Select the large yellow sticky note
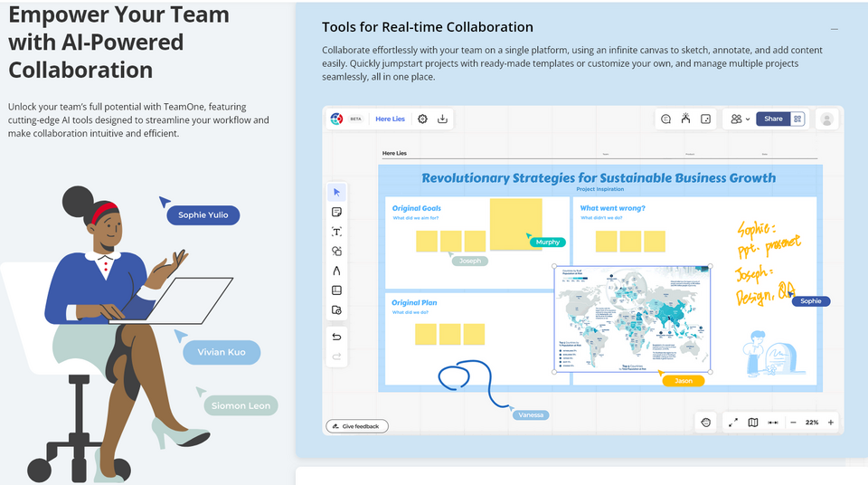This screenshot has height=485, width=868. [516, 223]
